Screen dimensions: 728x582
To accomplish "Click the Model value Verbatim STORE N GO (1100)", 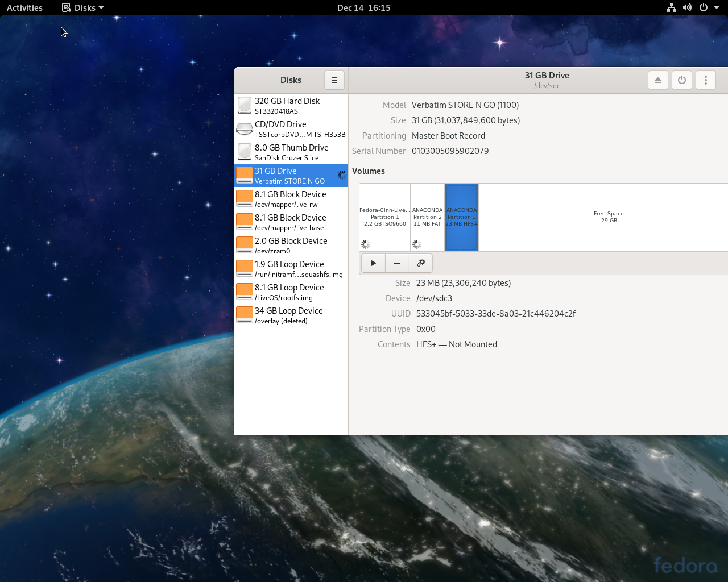I will pyautogui.click(x=465, y=105).
